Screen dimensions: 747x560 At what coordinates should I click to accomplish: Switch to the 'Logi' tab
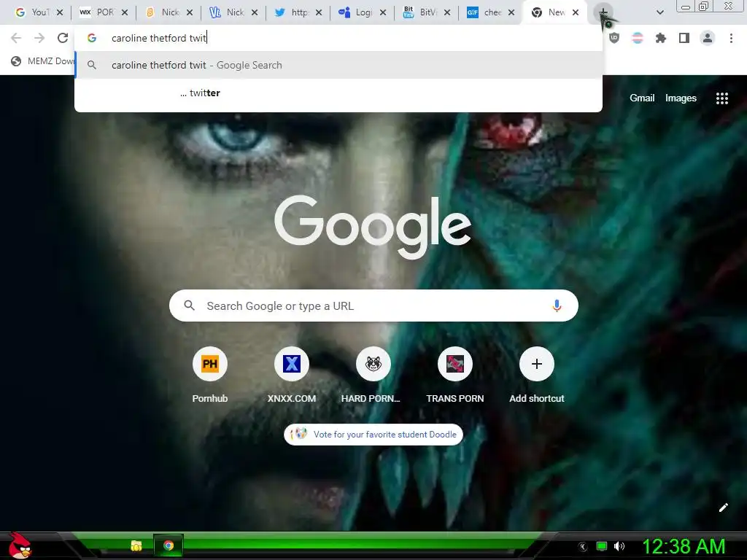click(363, 12)
